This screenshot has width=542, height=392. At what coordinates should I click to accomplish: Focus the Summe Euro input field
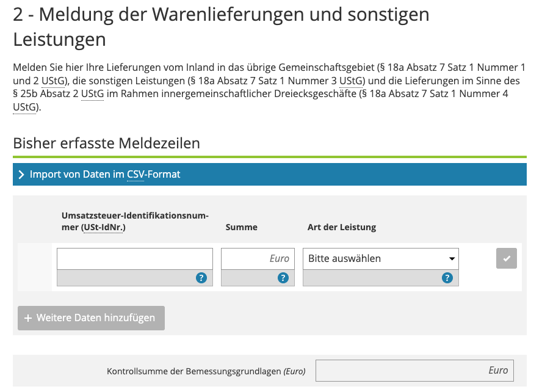point(258,258)
